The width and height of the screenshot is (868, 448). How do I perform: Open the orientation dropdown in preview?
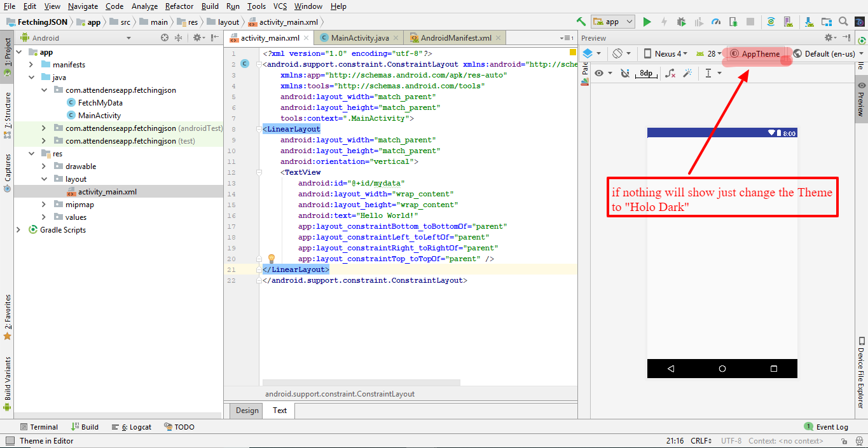622,54
